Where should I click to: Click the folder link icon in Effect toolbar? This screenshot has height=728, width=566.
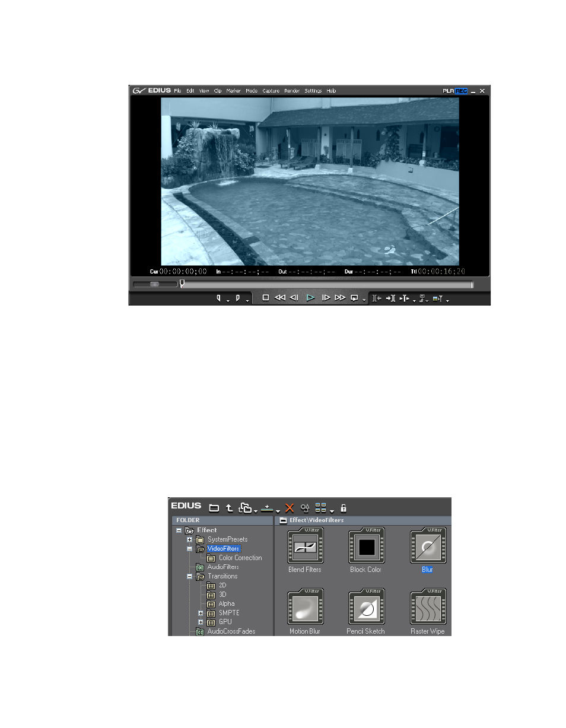tap(244, 508)
